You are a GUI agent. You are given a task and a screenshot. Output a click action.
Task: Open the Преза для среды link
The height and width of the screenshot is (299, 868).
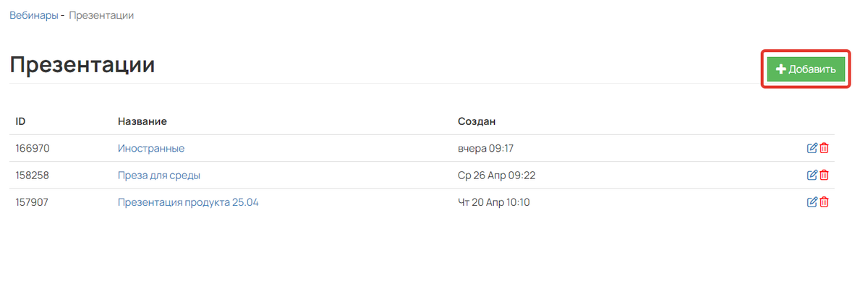click(159, 175)
